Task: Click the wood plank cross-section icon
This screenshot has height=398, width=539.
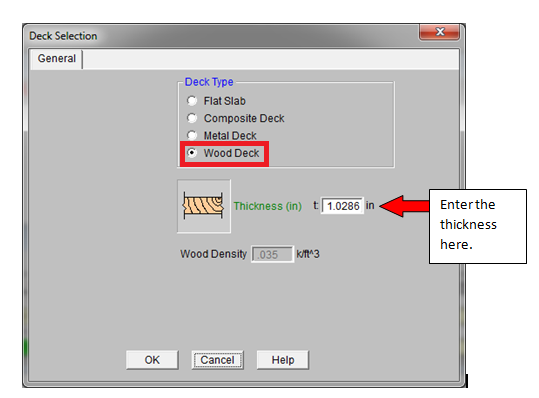Action: coord(204,206)
